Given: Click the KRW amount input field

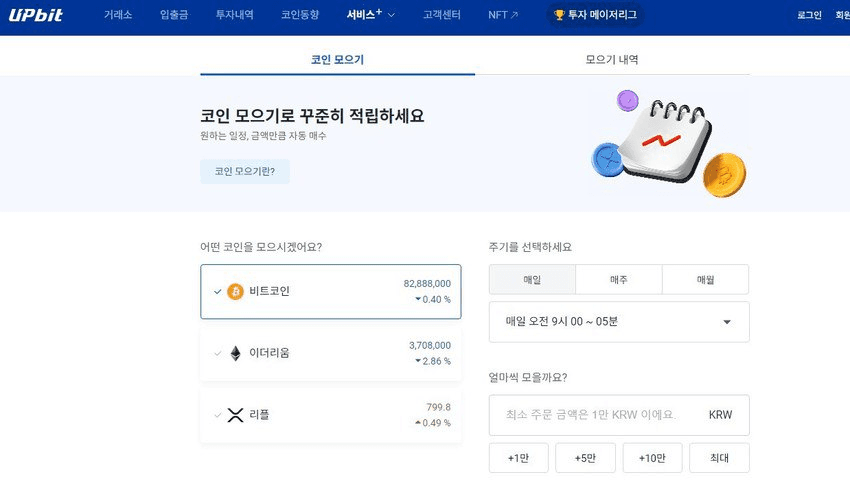Looking at the screenshot, I should click(619, 415).
